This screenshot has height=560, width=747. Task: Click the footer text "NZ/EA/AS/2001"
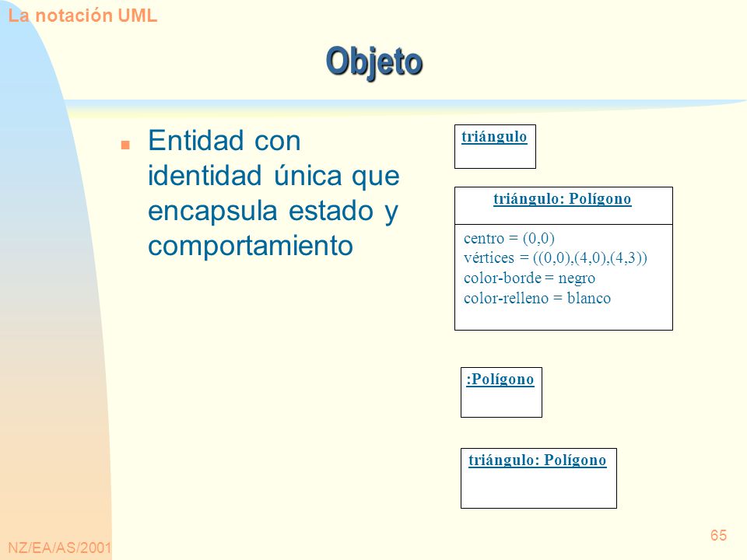[60, 548]
